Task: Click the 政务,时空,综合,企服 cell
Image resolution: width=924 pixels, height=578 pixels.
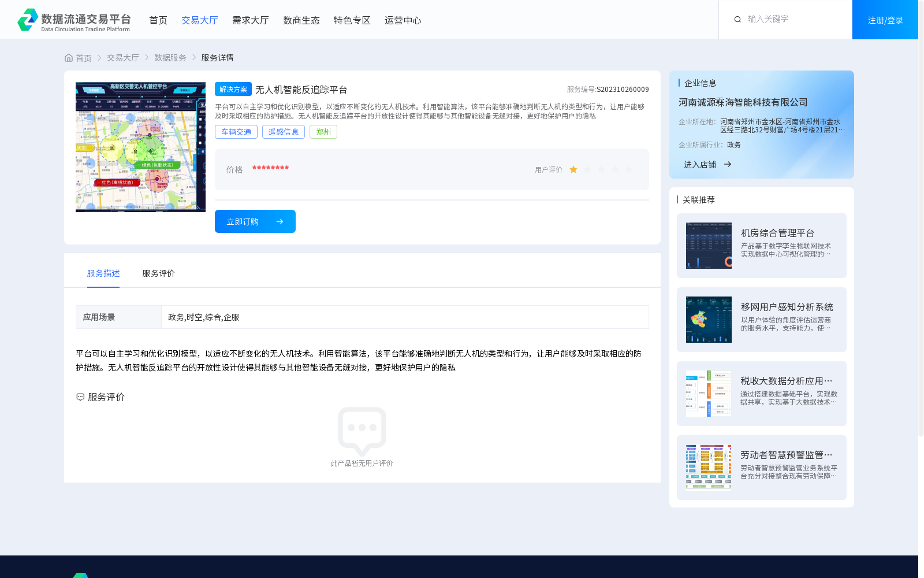Action: click(x=405, y=317)
